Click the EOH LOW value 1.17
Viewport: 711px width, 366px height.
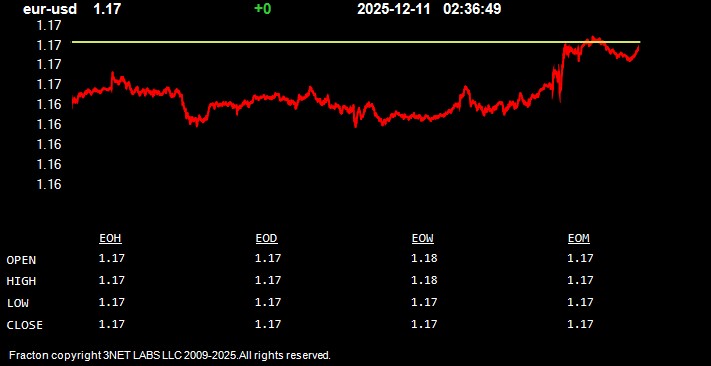(x=112, y=302)
